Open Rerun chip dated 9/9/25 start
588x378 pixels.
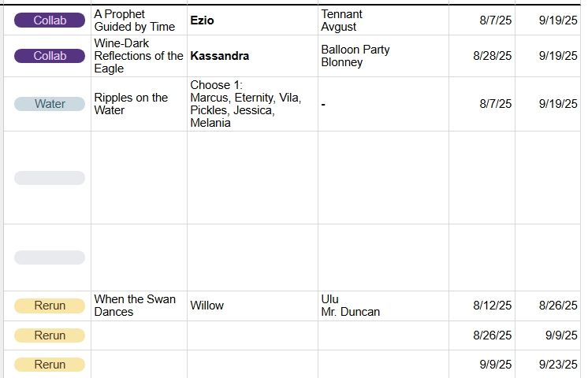pyautogui.click(x=49, y=365)
